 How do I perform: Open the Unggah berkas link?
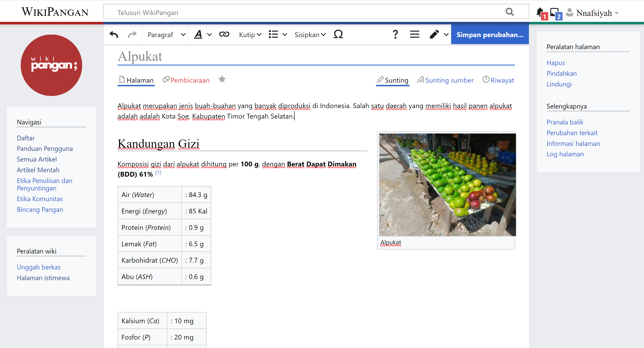38,267
